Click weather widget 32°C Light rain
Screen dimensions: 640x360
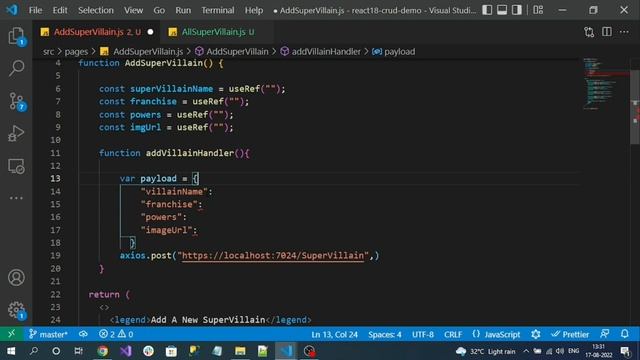point(486,351)
